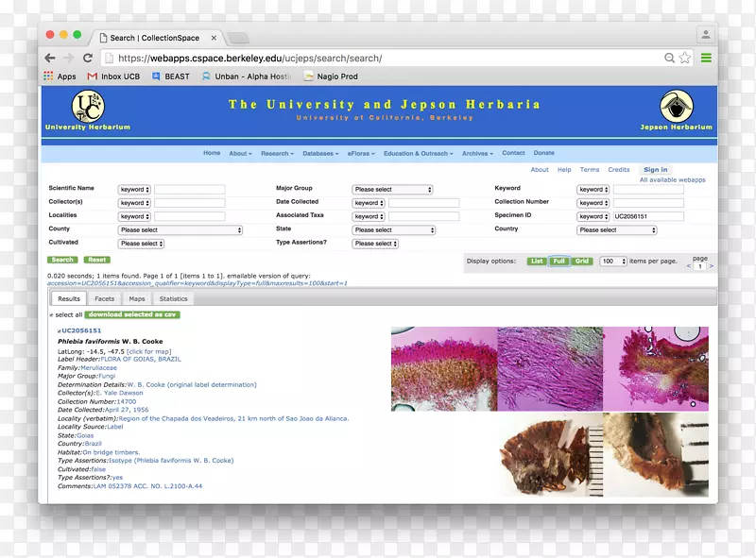This screenshot has height=558, width=756.
Task: Open the Databases navigation menu
Action: pos(321,153)
